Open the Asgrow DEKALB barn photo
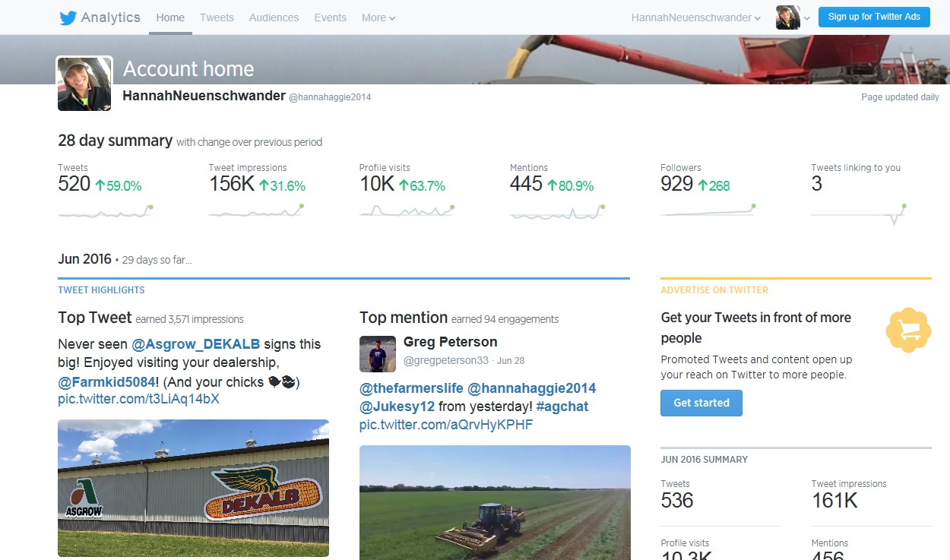This screenshot has width=950, height=560. coord(193,488)
